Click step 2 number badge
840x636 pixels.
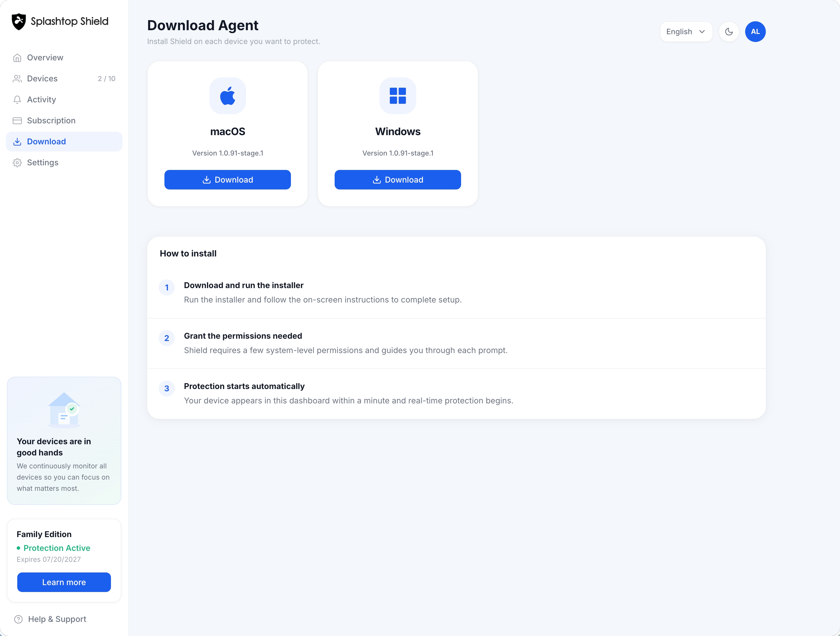pos(167,338)
